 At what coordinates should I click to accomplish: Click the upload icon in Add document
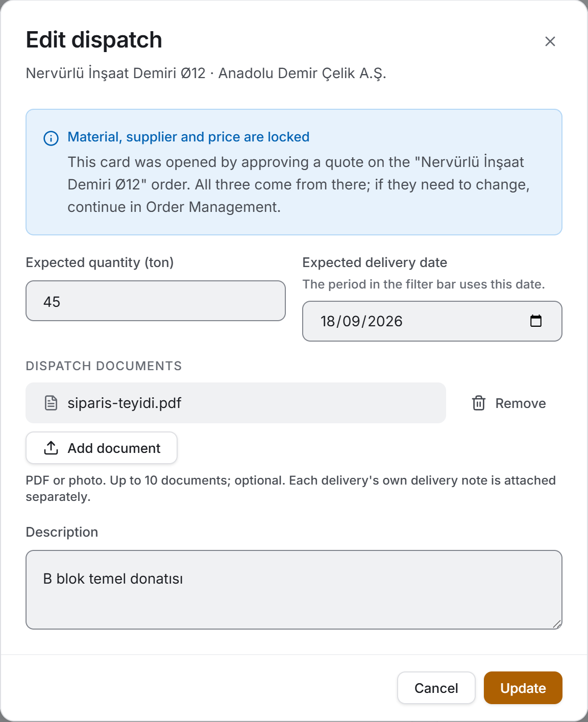[51, 448]
